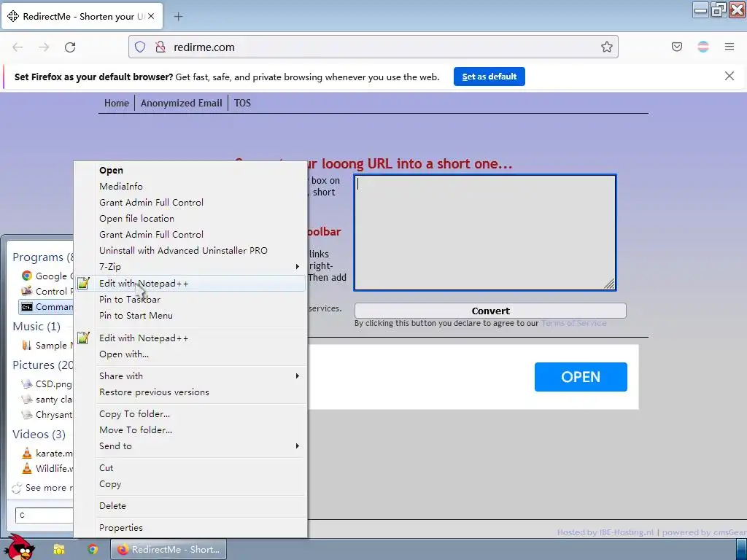Select MediaInfo from the context menu
The image size is (747, 560).
121,187
